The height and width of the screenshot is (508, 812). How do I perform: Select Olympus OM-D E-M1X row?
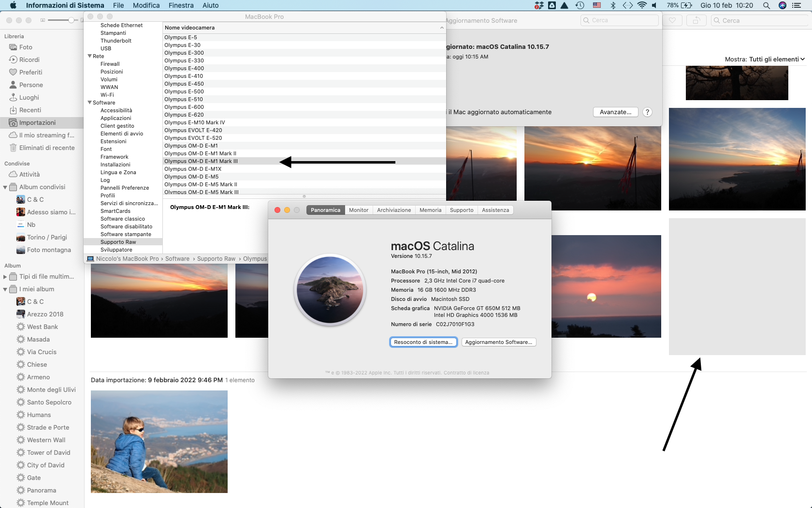point(304,169)
